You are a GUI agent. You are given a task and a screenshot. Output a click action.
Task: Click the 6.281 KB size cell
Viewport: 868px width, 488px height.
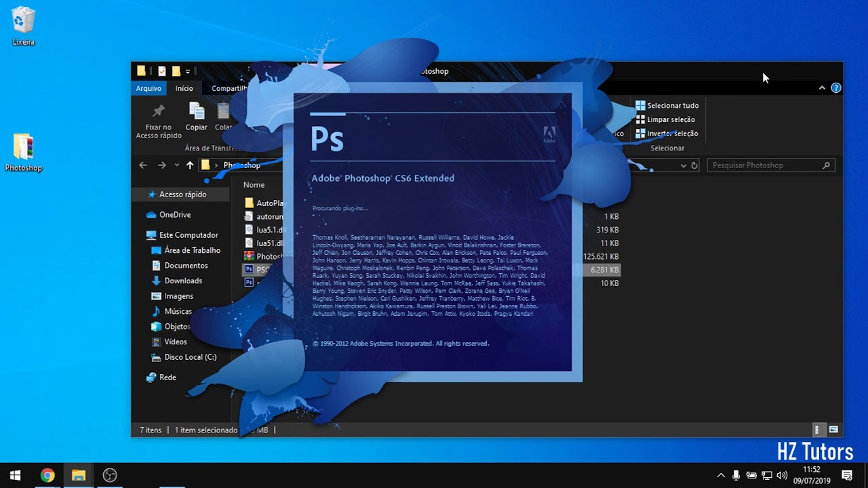(x=605, y=270)
